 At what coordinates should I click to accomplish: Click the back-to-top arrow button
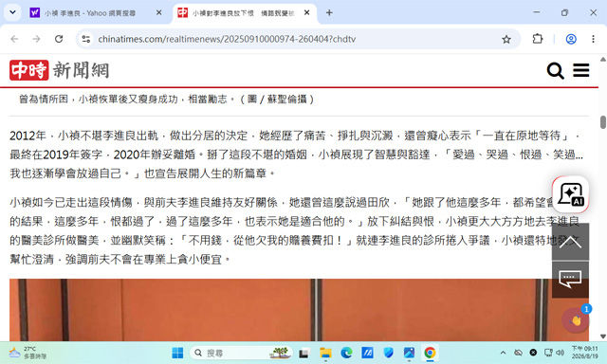click(570, 242)
